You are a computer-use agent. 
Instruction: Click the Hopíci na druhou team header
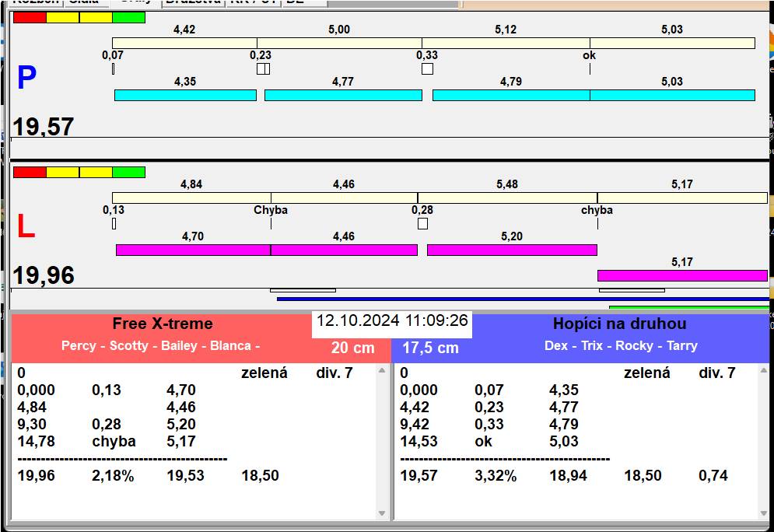(619, 324)
